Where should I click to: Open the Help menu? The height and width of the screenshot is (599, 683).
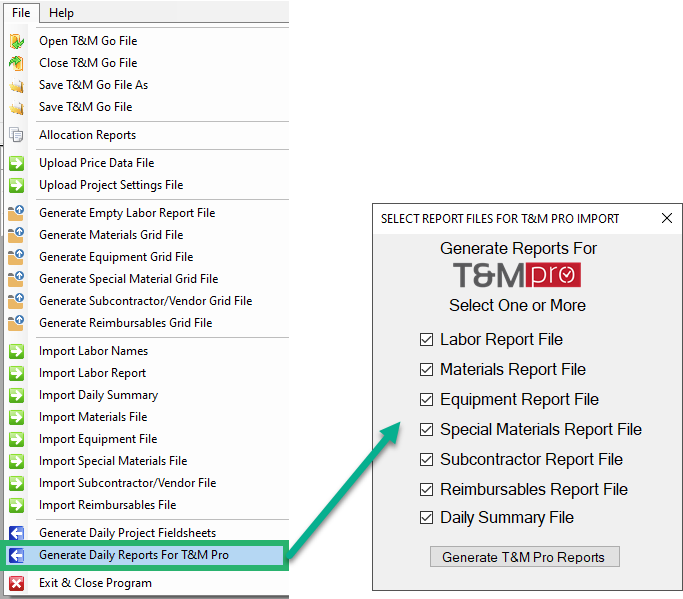61,13
